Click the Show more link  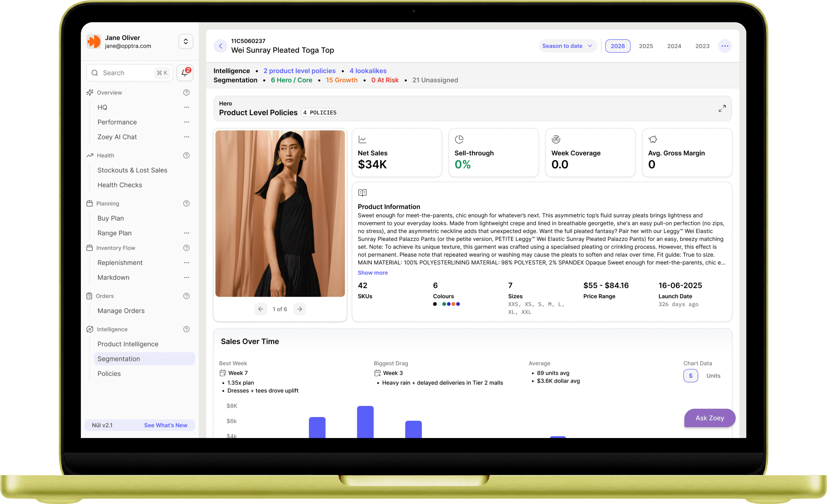[373, 273]
